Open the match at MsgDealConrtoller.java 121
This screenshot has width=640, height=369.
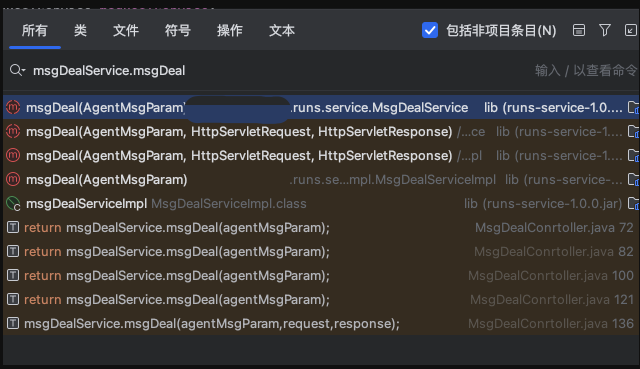coord(321,300)
